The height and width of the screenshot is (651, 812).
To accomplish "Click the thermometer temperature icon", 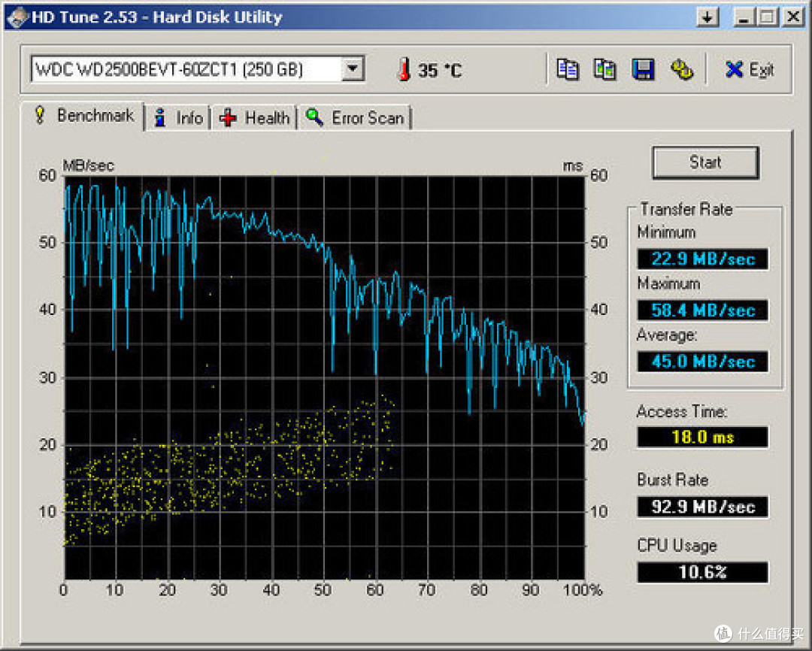I will [404, 69].
